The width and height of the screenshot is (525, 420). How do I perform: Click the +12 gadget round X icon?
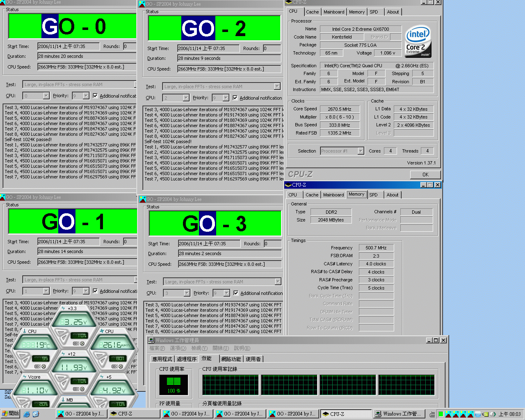tap(82, 389)
